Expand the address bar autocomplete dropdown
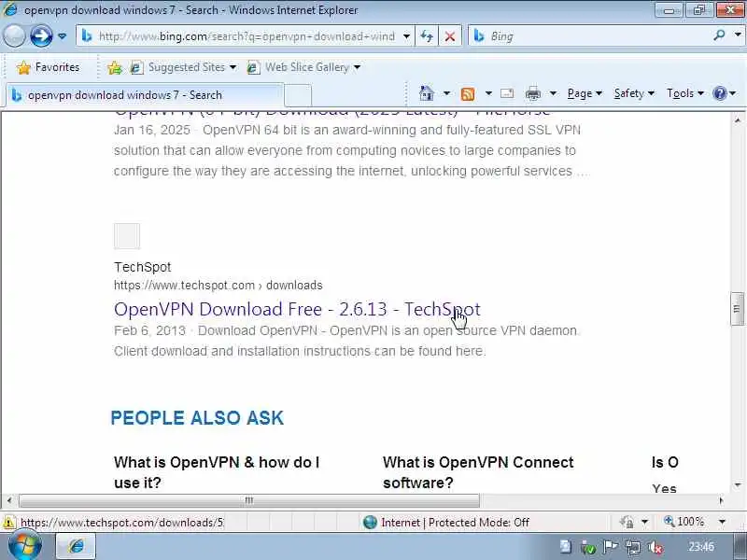 [x=406, y=36]
